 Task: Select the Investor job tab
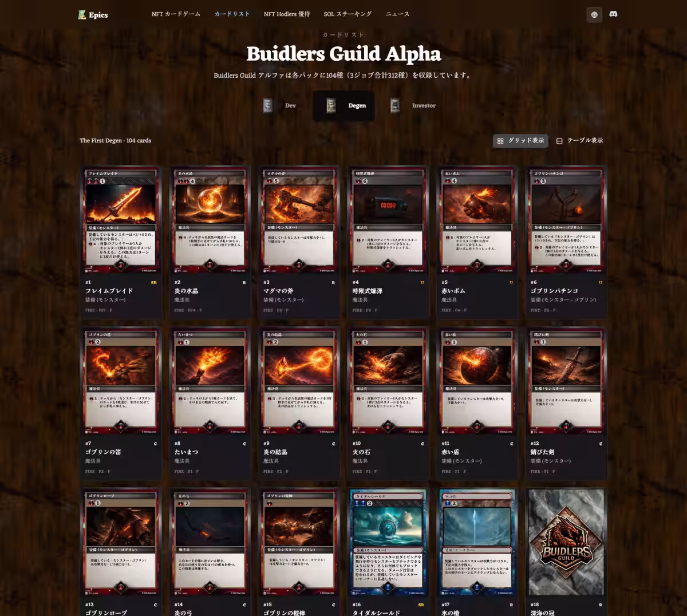413,105
